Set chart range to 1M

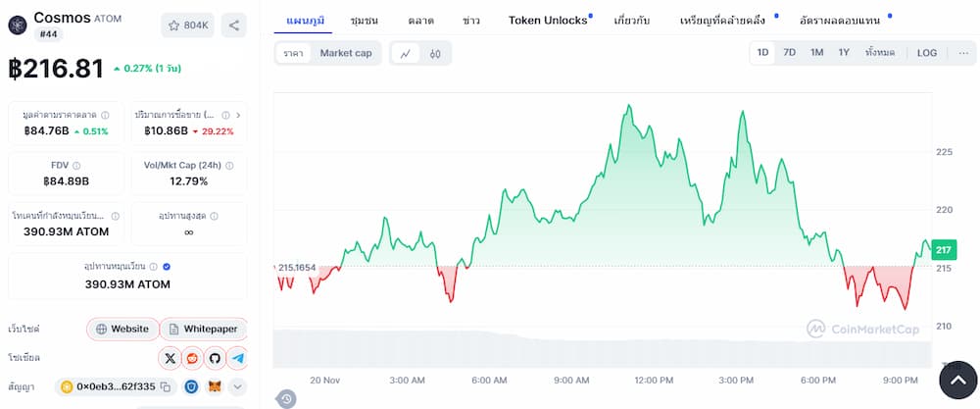[x=817, y=53]
